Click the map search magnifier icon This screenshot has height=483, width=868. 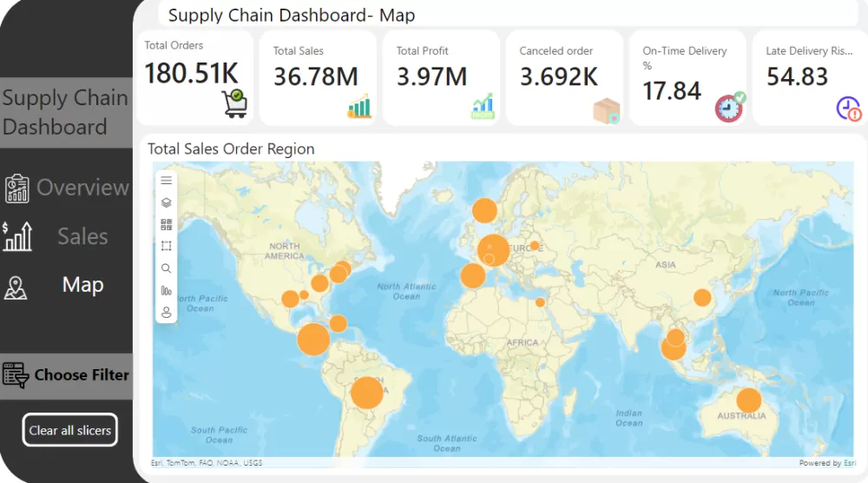click(x=167, y=268)
